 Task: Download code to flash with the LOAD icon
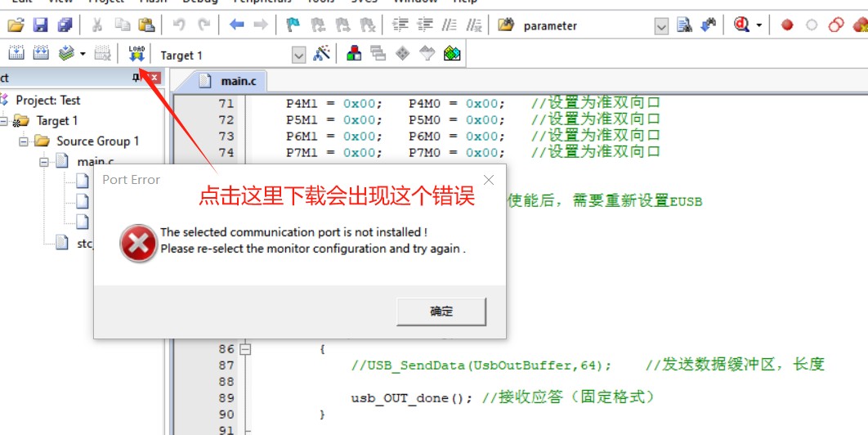pyautogui.click(x=136, y=54)
